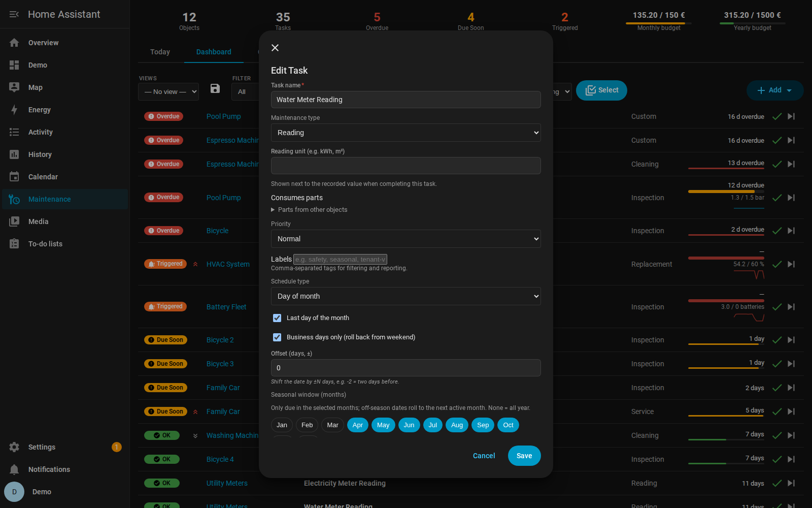Open the Calendar panel
812x508 pixels.
pos(65,177)
